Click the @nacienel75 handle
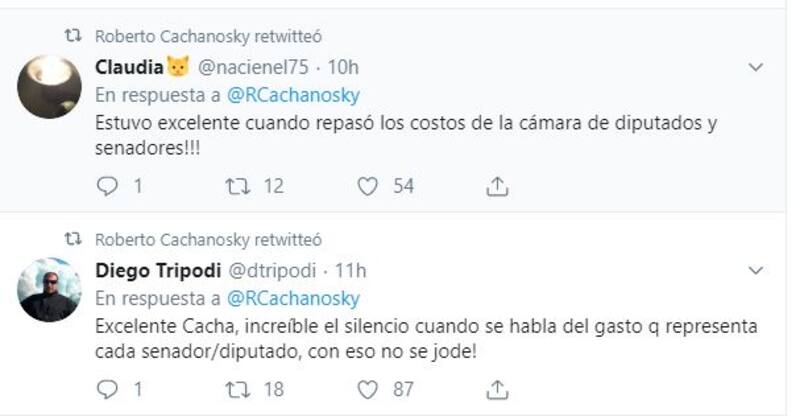800x416 pixels. click(254, 68)
